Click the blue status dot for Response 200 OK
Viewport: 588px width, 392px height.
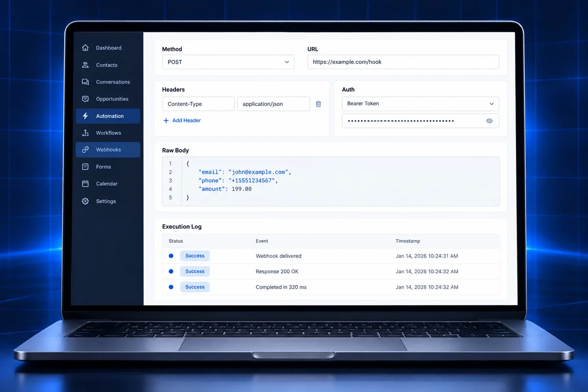(171, 271)
